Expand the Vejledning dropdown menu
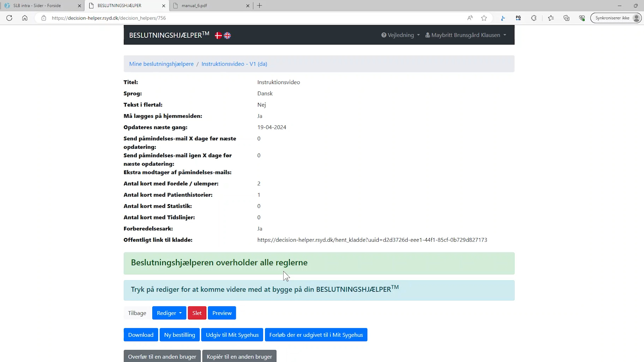 coord(400,35)
